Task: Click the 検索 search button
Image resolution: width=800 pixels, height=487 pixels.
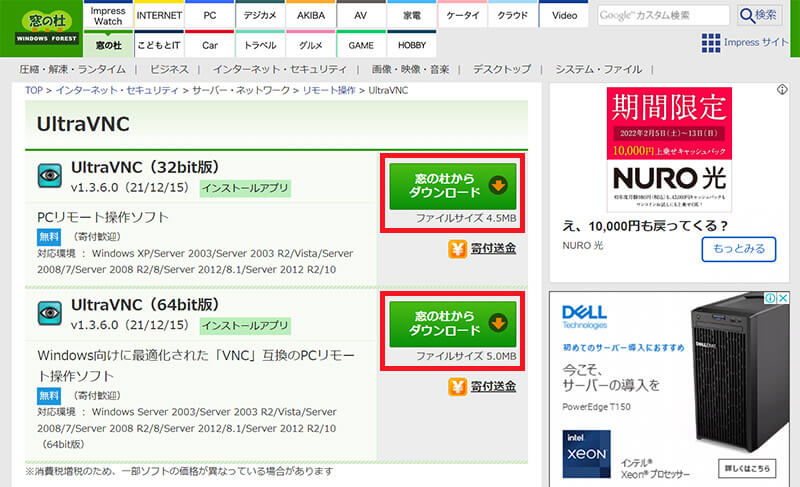Action: click(x=759, y=15)
